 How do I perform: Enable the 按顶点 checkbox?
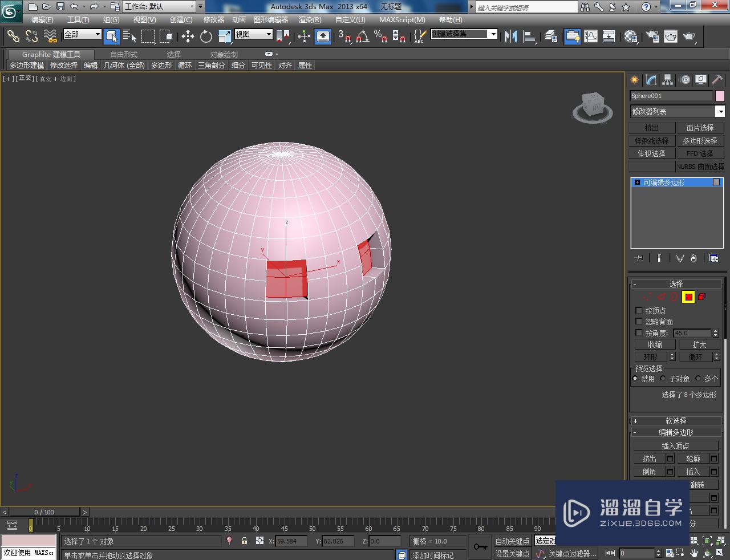(x=639, y=310)
